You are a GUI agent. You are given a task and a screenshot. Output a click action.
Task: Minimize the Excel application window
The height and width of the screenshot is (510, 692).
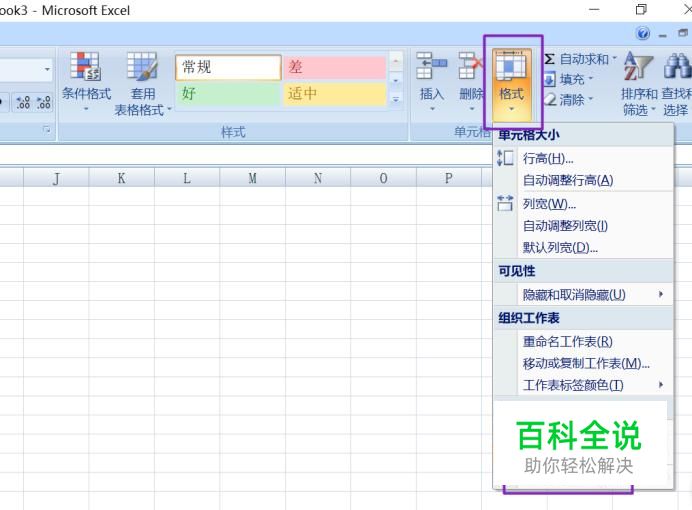[594, 10]
